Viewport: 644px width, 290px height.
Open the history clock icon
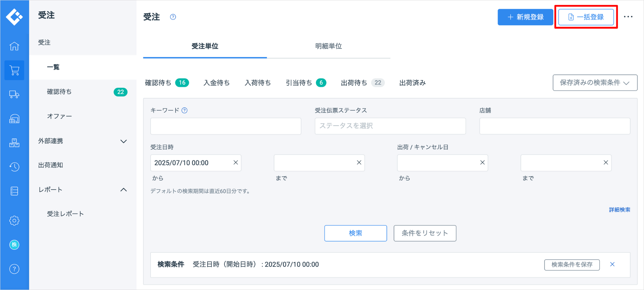click(x=14, y=167)
